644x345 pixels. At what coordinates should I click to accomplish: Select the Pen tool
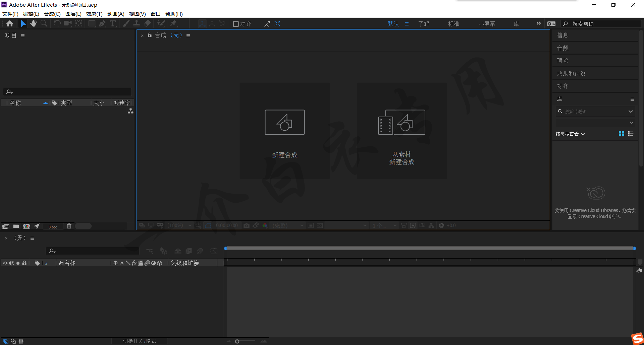[x=102, y=23]
